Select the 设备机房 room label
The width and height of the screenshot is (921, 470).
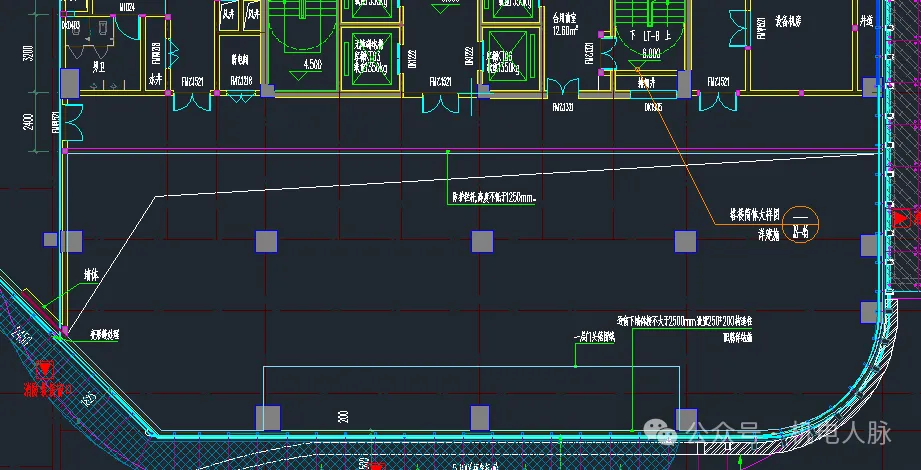coord(789,20)
